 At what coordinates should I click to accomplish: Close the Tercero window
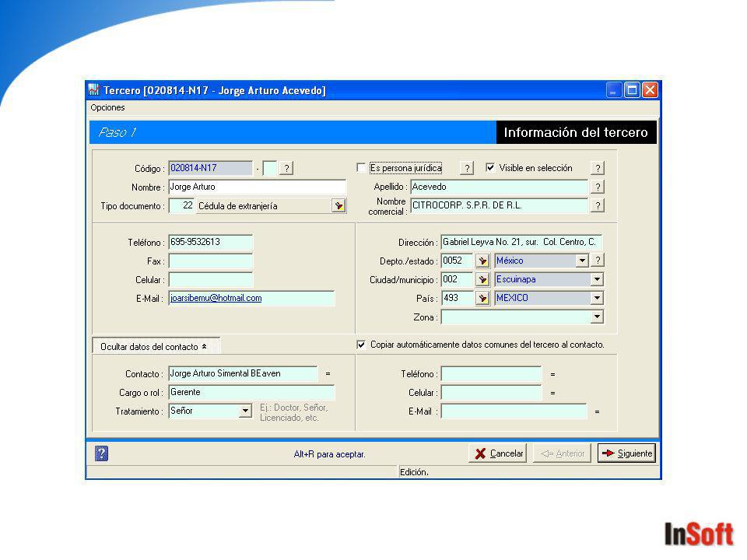tap(650, 90)
